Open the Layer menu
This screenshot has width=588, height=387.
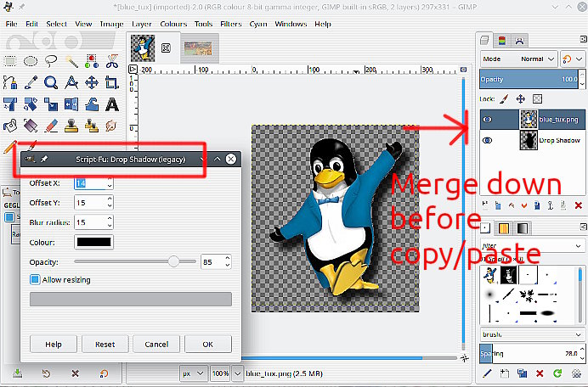[x=141, y=24]
